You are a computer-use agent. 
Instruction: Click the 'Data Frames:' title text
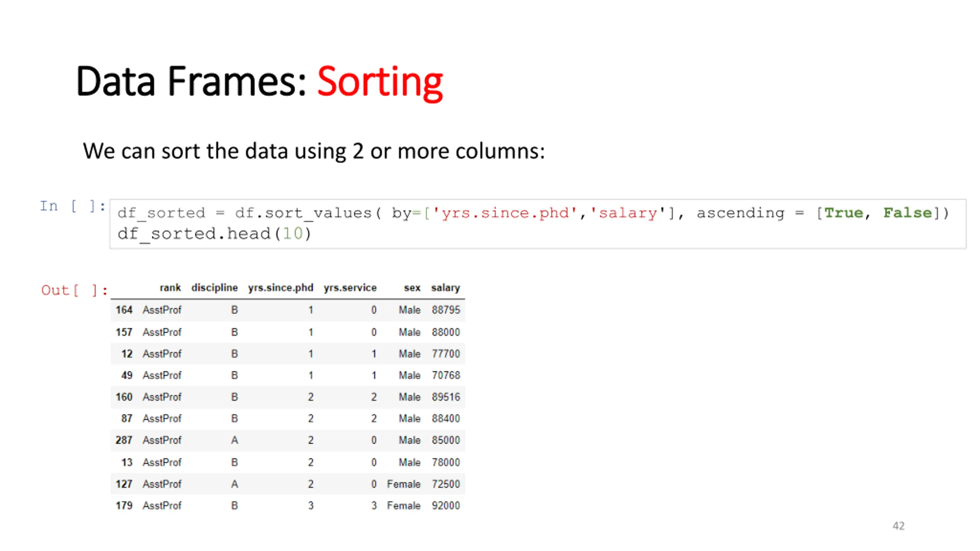[x=191, y=81]
